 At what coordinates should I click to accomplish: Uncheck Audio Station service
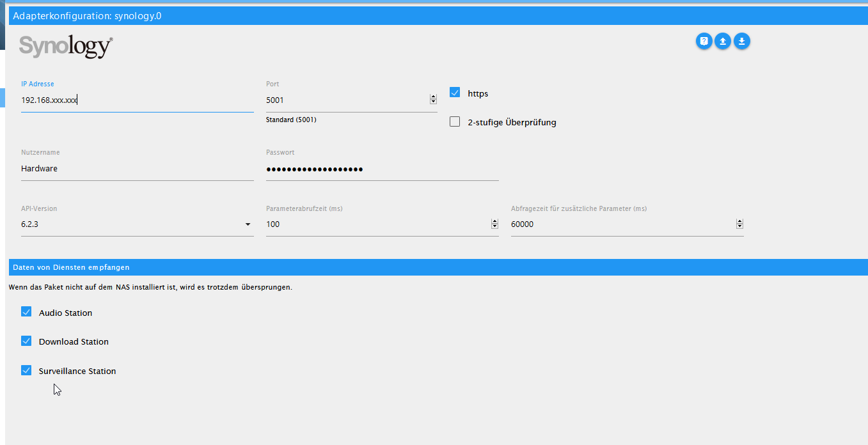tap(26, 312)
